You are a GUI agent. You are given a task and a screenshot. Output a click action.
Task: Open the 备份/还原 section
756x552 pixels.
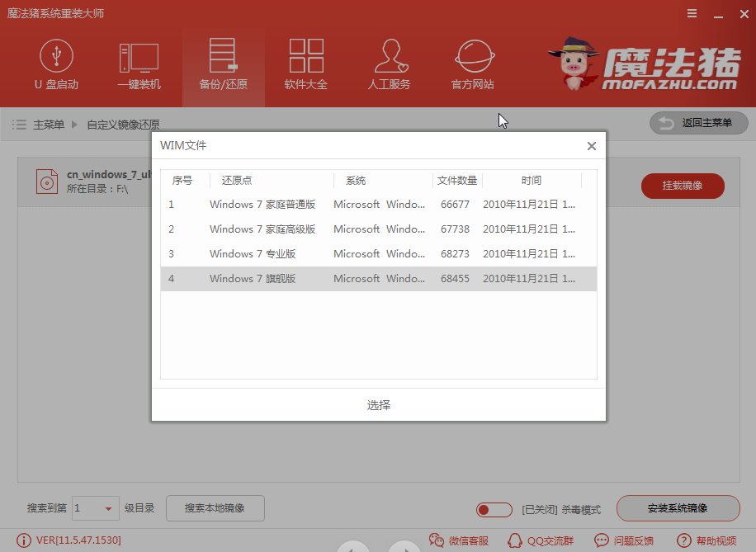click(x=223, y=66)
